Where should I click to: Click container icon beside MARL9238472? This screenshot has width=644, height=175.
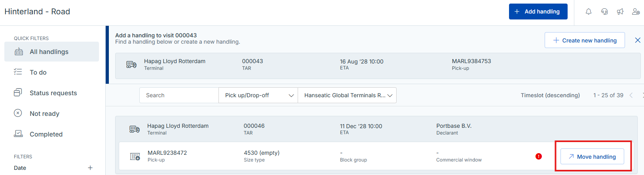click(135, 156)
